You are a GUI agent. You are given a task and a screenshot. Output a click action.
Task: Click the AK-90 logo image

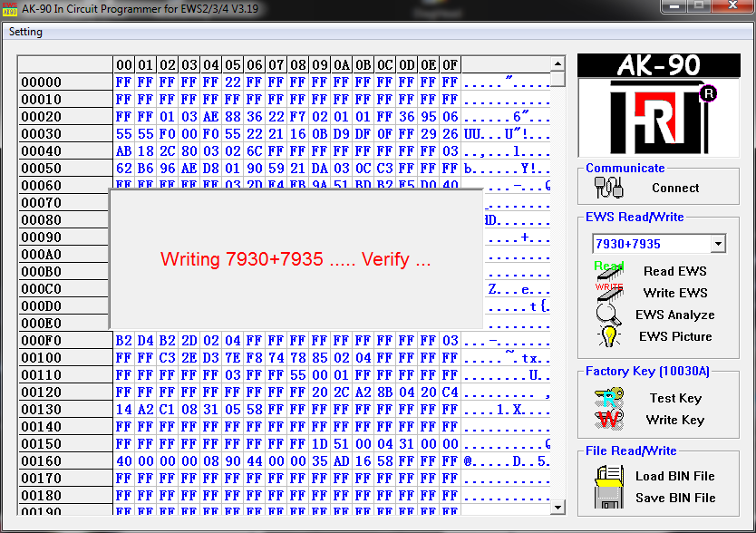coord(657,106)
